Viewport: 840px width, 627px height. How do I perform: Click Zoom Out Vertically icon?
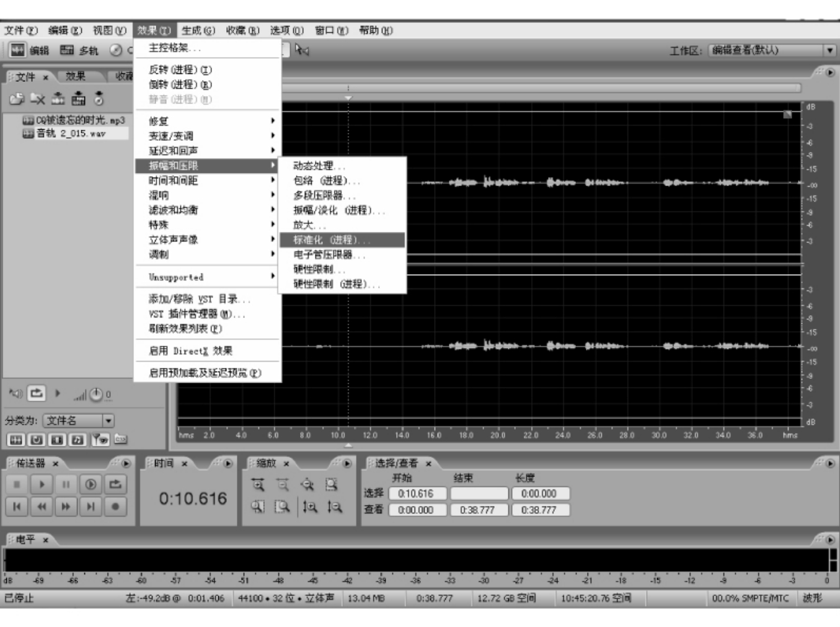[335, 507]
